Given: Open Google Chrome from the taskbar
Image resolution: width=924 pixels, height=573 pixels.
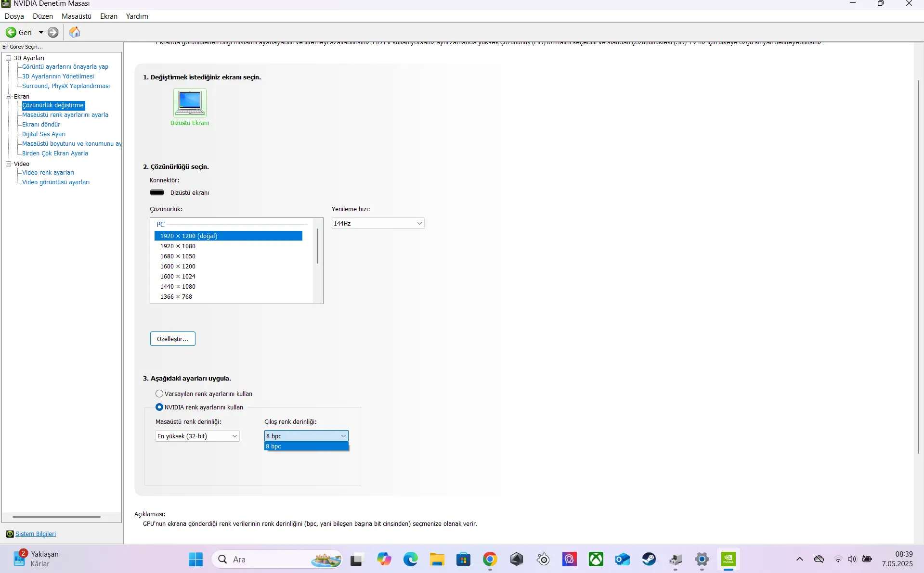Looking at the screenshot, I should (x=490, y=560).
